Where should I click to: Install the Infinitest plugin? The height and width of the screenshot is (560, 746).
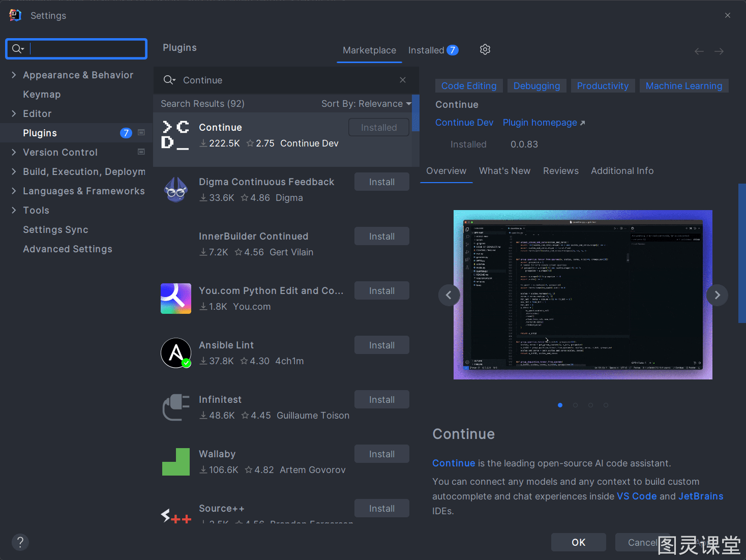click(382, 400)
